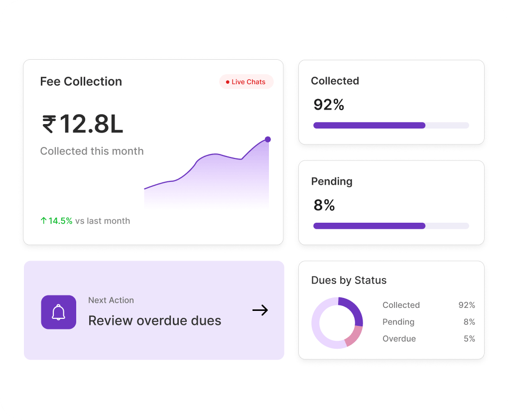
Task: Click the pink donut chart segment
Action: click(354, 337)
